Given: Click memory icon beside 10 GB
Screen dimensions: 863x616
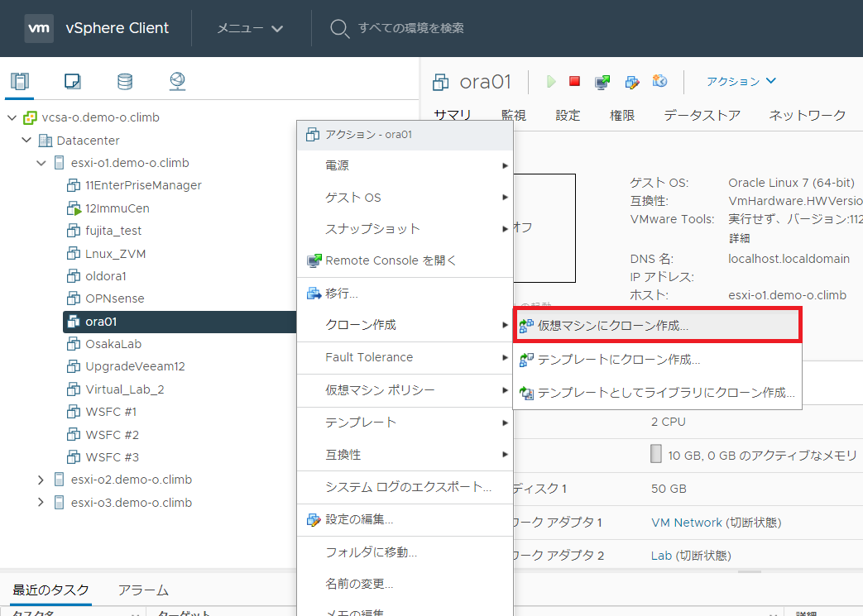Looking at the screenshot, I should tap(655, 454).
